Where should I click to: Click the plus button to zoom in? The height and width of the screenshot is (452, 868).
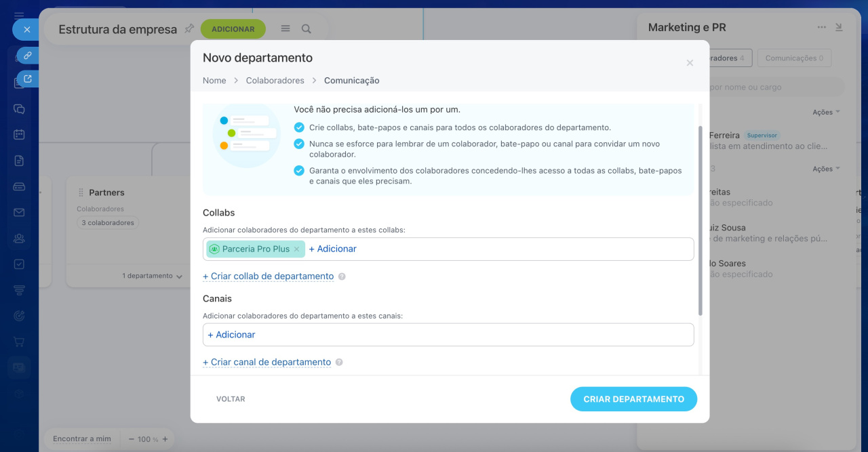pos(165,439)
